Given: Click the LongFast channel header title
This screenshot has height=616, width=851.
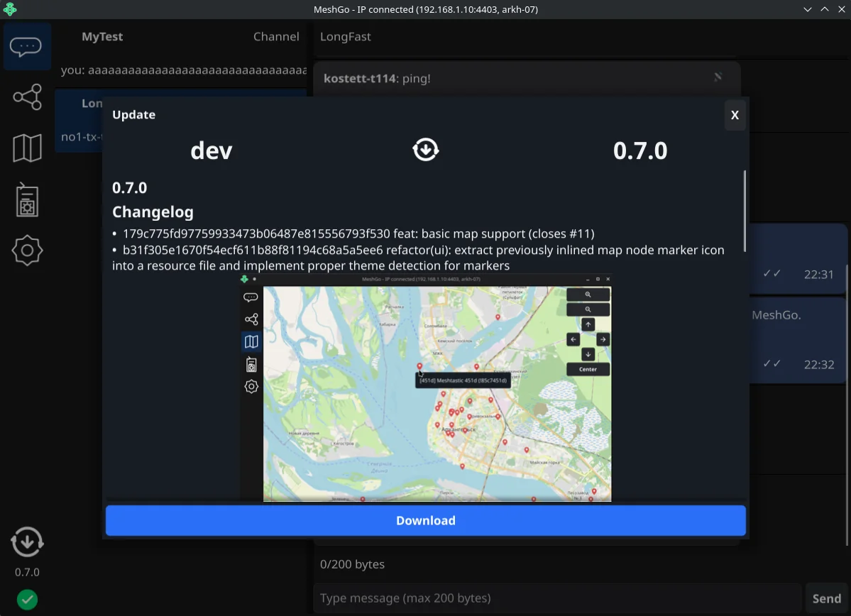Looking at the screenshot, I should pyautogui.click(x=345, y=36).
